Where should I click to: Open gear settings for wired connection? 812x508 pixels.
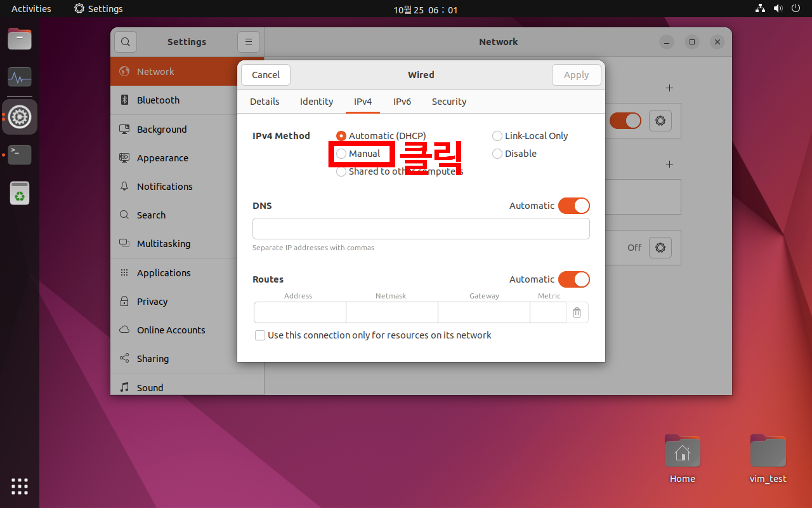pyautogui.click(x=660, y=121)
